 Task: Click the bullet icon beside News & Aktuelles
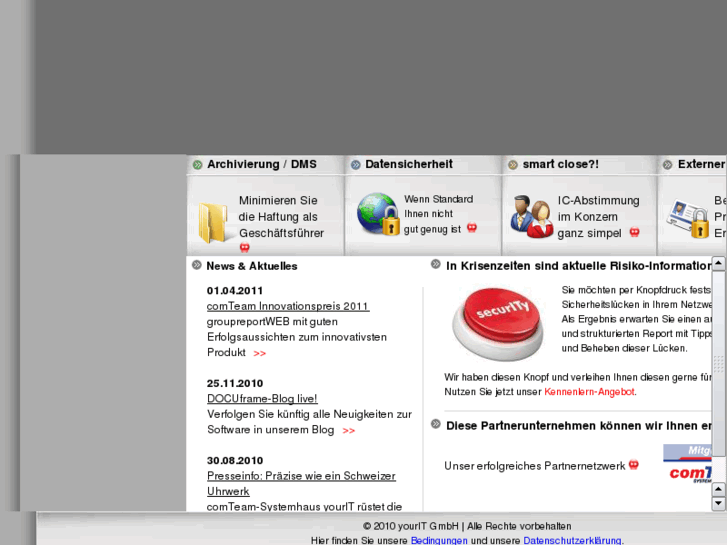197,265
